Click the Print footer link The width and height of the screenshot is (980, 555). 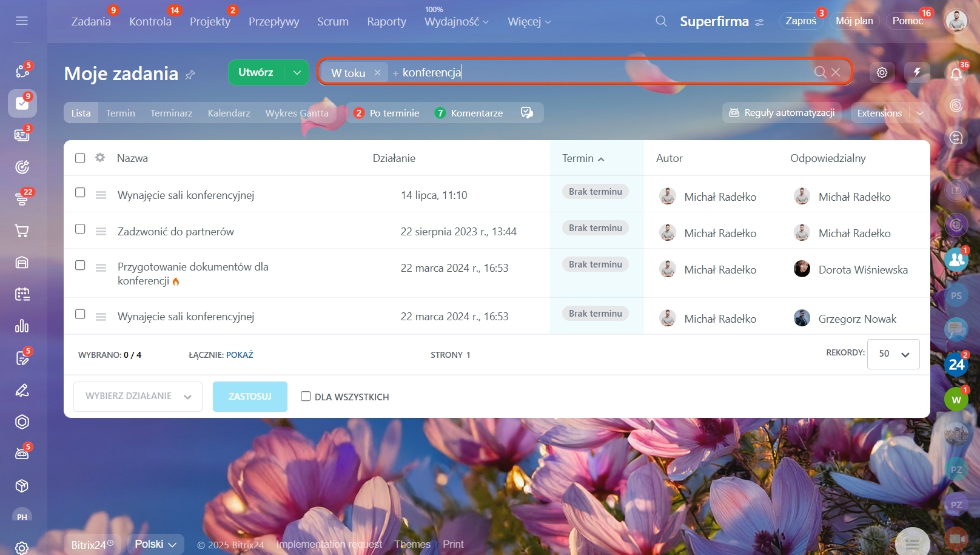(453, 544)
